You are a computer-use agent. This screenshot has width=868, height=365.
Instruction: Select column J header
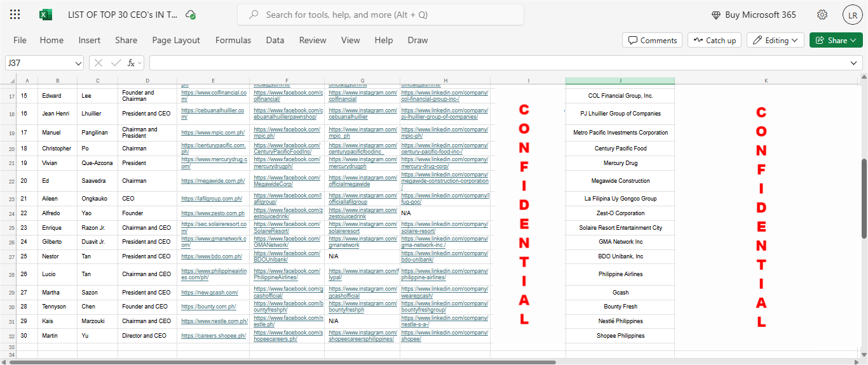click(620, 81)
